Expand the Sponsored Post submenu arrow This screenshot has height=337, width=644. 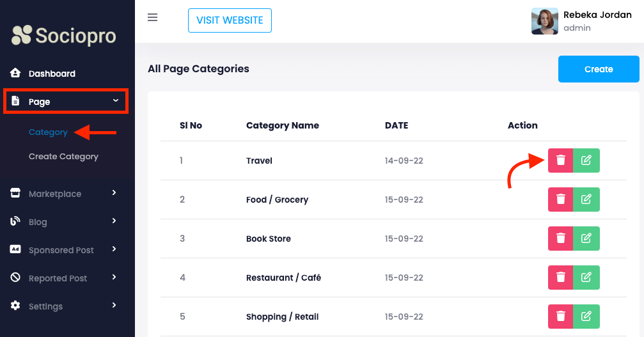pos(114,249)
